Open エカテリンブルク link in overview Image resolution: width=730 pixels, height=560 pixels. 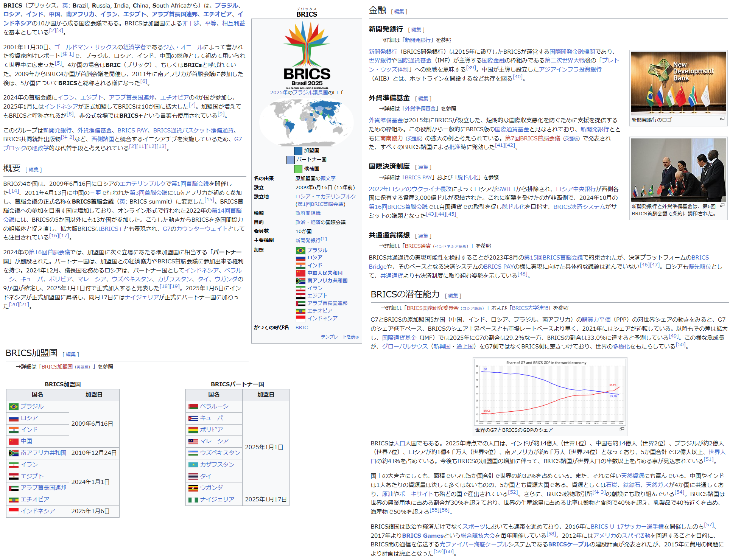143,184
